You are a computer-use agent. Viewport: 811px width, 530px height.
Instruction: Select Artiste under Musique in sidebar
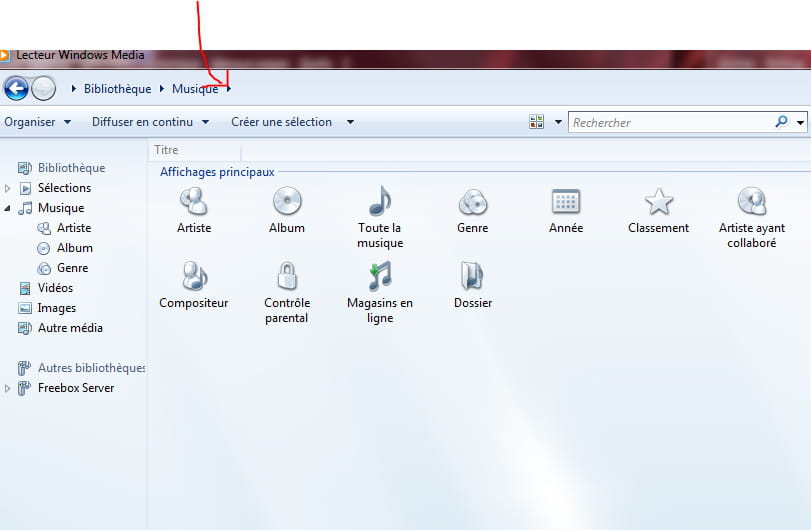pos(74,228)
